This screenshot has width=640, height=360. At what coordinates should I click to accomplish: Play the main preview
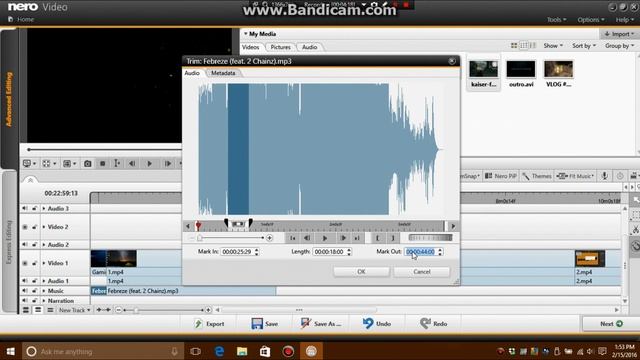click(x=149, y=164)
